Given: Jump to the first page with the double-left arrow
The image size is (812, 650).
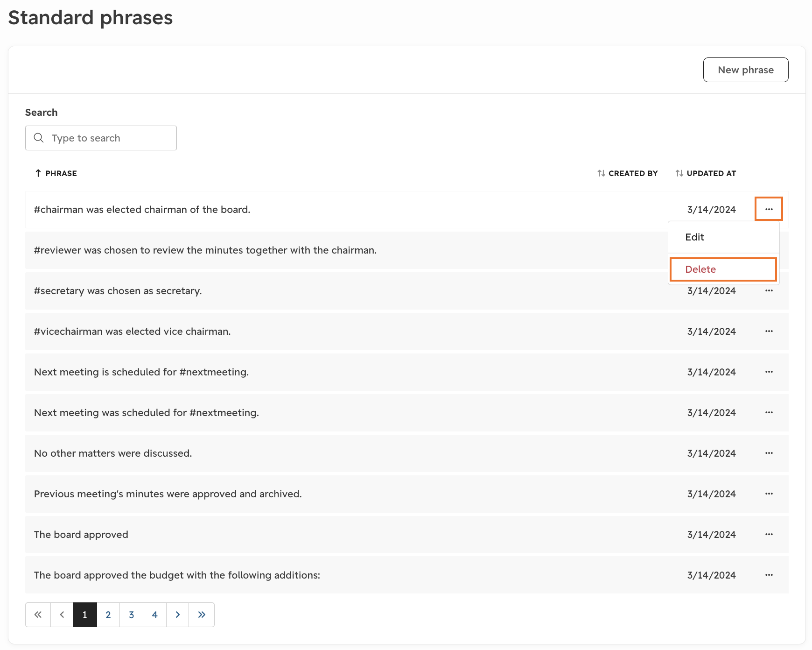Looking at the screenshot, I should point(38,615).
